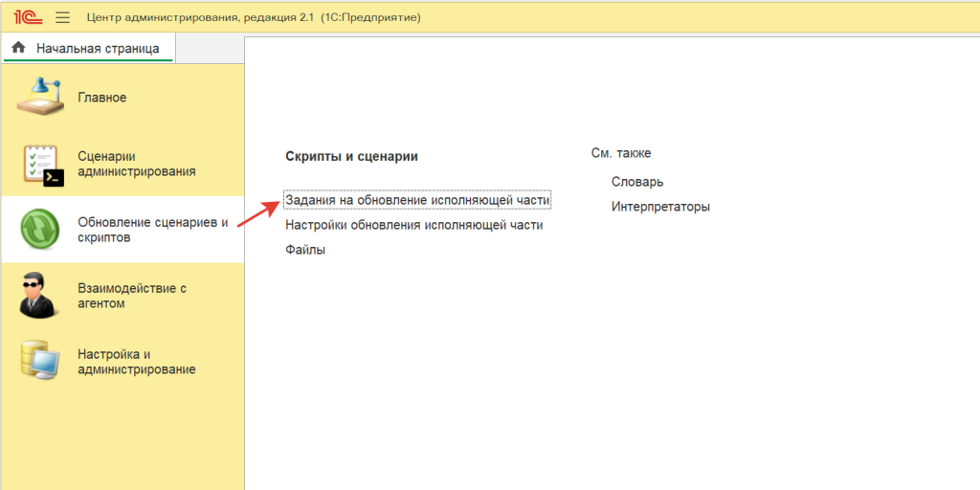Open the Файлы link
This screenshot has height=490, width=980.
[305, 250]
